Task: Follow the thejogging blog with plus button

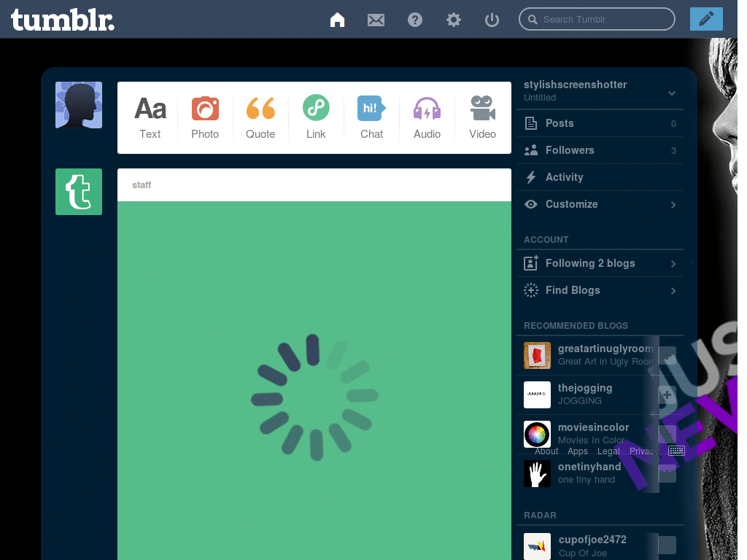Action: tap(667, 395)
